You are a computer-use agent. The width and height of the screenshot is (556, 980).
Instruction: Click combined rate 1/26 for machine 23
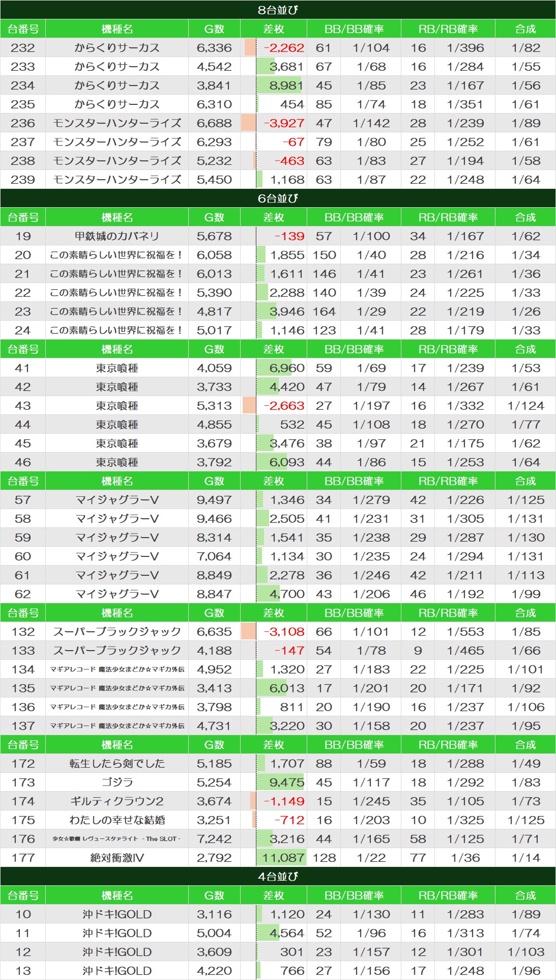coord(525,312)
